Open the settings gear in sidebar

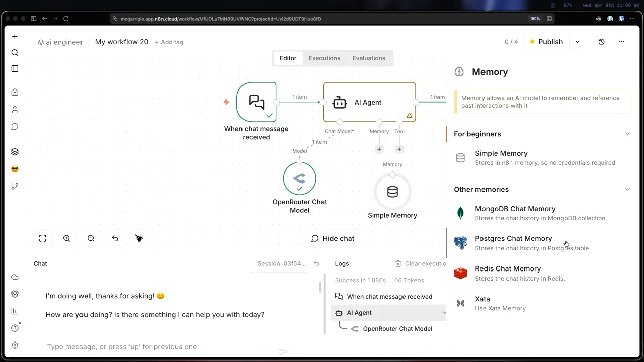(15, 345)
